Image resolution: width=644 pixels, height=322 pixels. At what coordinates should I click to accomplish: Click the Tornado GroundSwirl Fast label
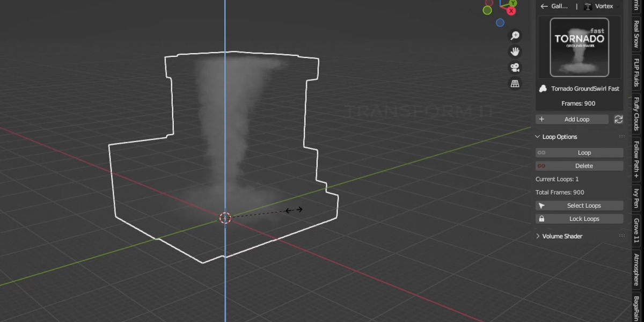point(585,89)
